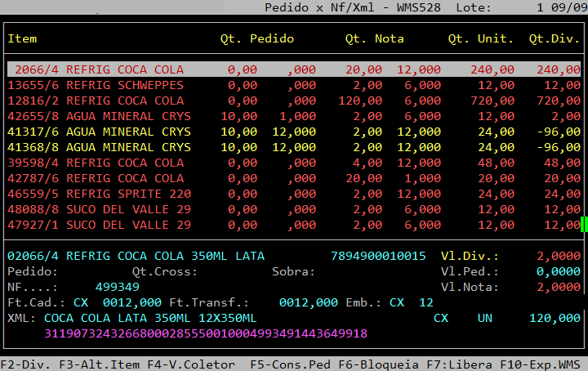
Task: Select row 42787/6 REFRIG COCA COLA
Action: 294,178
